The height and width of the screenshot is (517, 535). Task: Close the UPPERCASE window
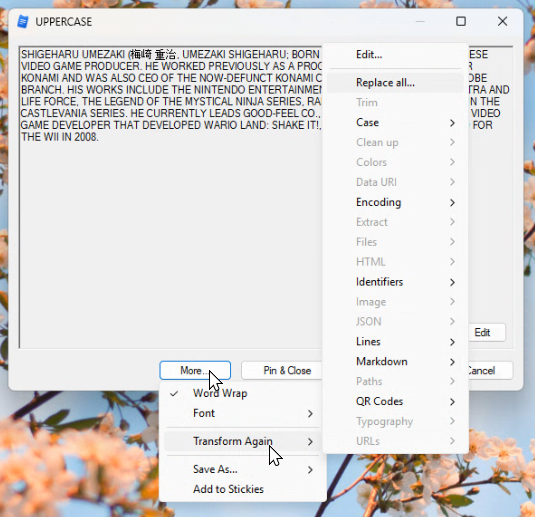point(502,21)
